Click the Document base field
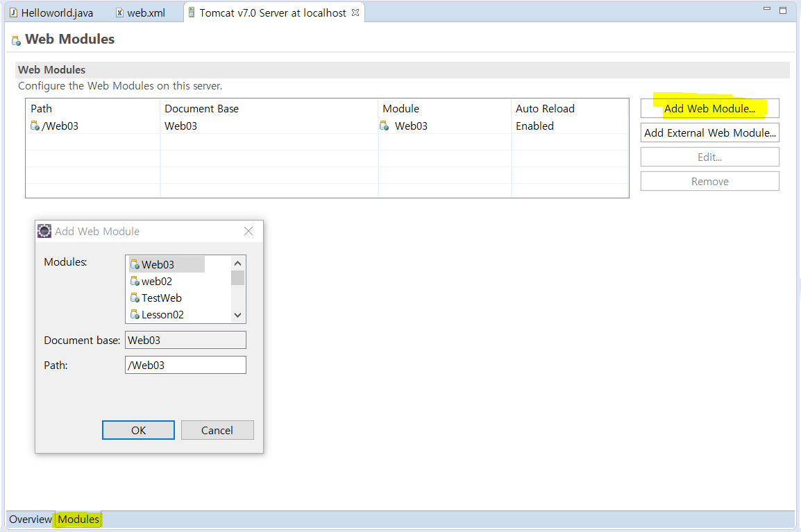This screenshot has width=801, height=532. (185, 340)
